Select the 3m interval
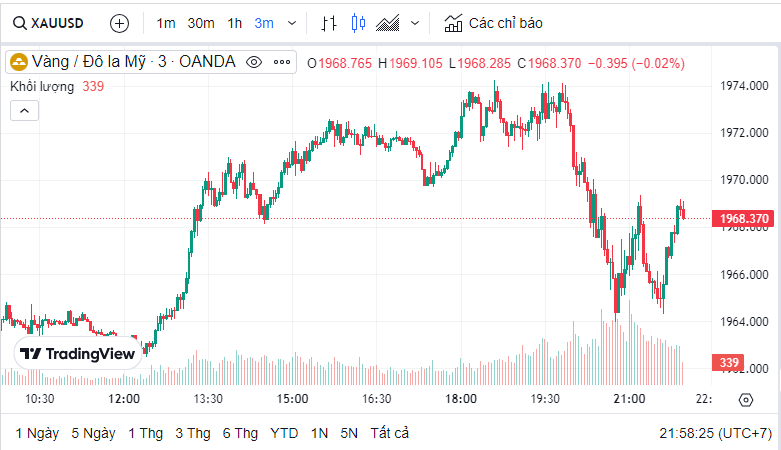The width and height of the screenshot is (781, 450). coord(264,23)
